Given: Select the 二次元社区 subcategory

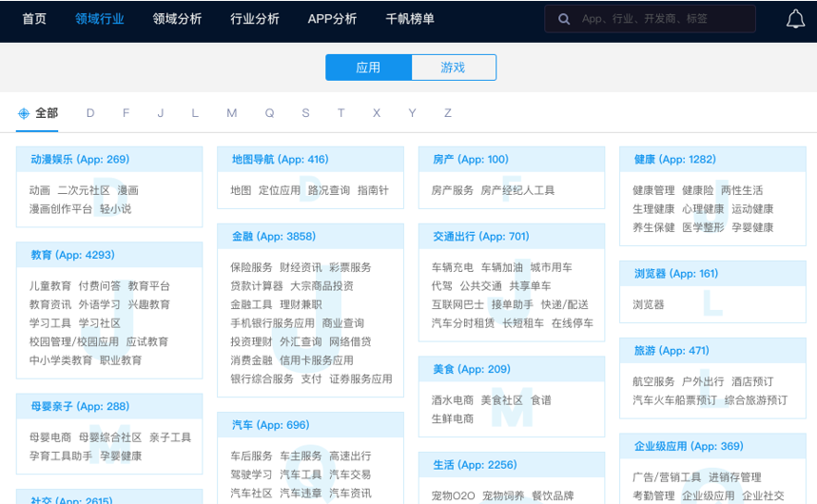Looking at the screenshot, I should pos(84,190).
